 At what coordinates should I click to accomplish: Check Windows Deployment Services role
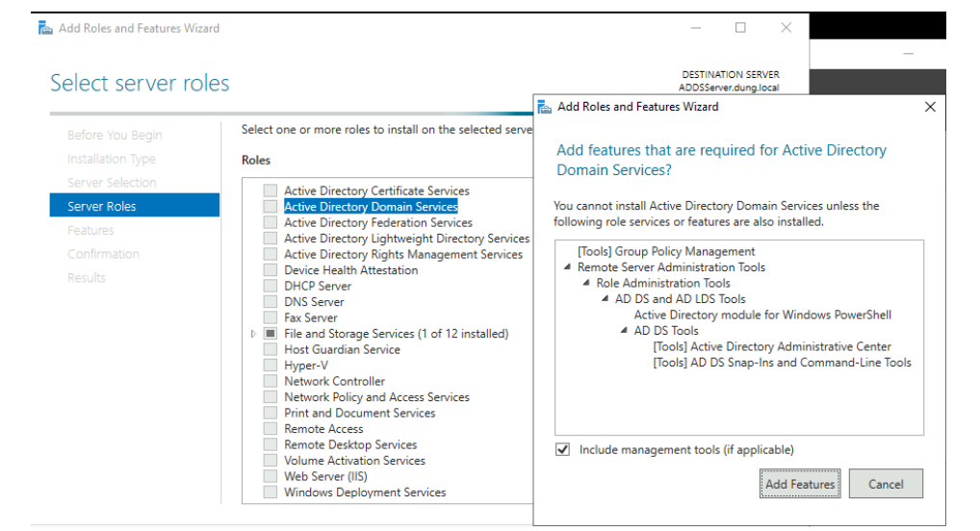tap(270, 493)
